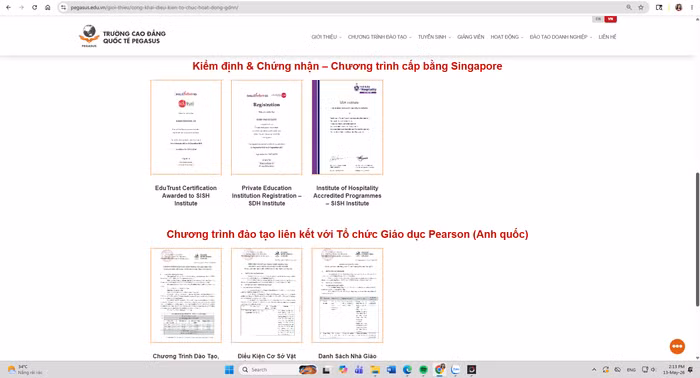Open the orange floating chat button
Screen dimensions: 700x378
677,346
